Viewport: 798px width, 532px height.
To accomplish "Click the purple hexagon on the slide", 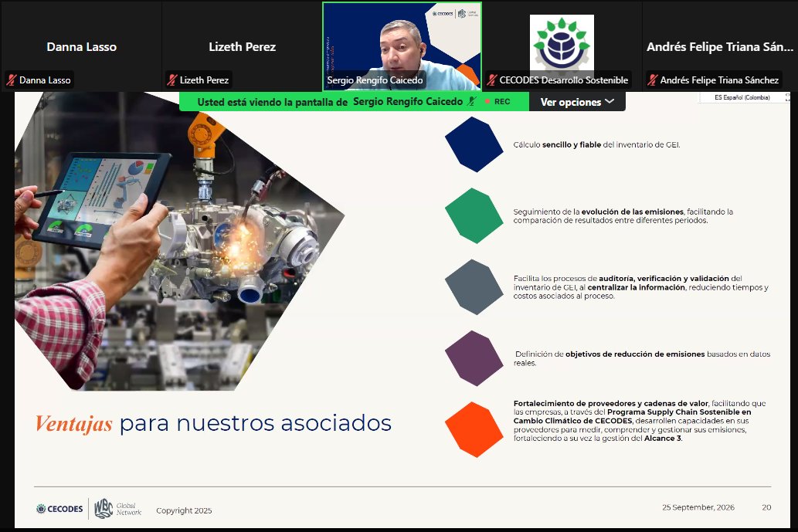I will click(x=474, y=358).
